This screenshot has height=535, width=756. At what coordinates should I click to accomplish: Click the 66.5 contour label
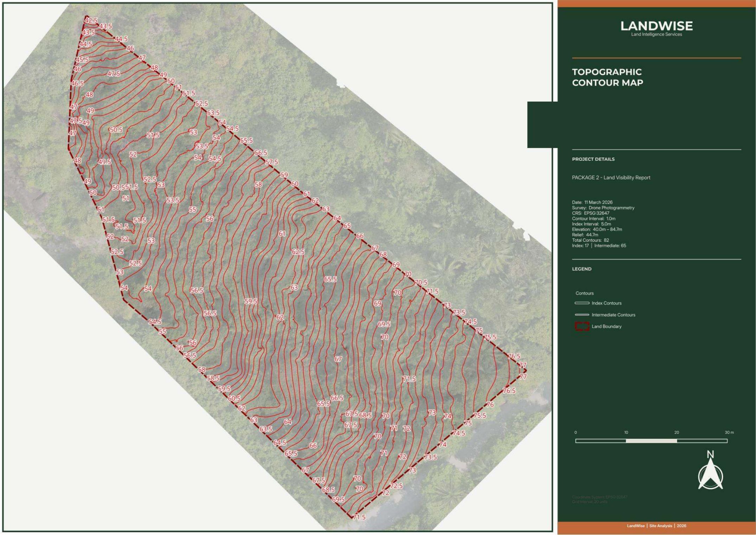pyautogui.click(x=337, y=398)
